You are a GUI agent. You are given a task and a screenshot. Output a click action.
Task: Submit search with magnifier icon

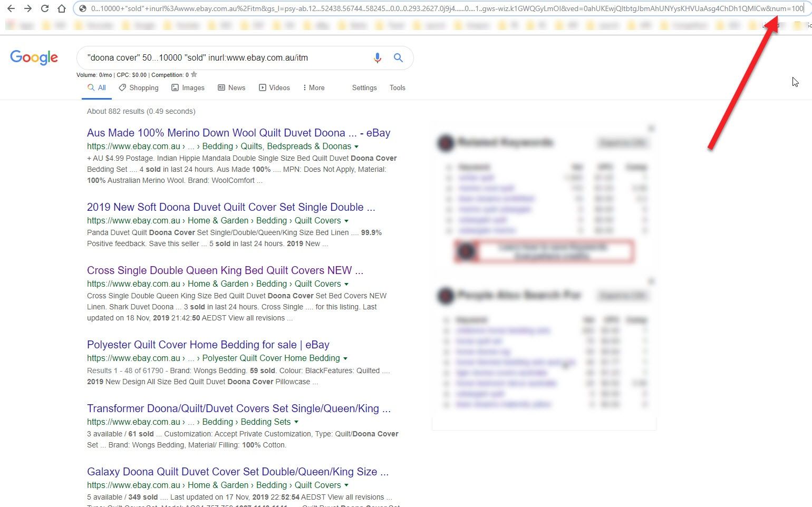click(398, 57)
